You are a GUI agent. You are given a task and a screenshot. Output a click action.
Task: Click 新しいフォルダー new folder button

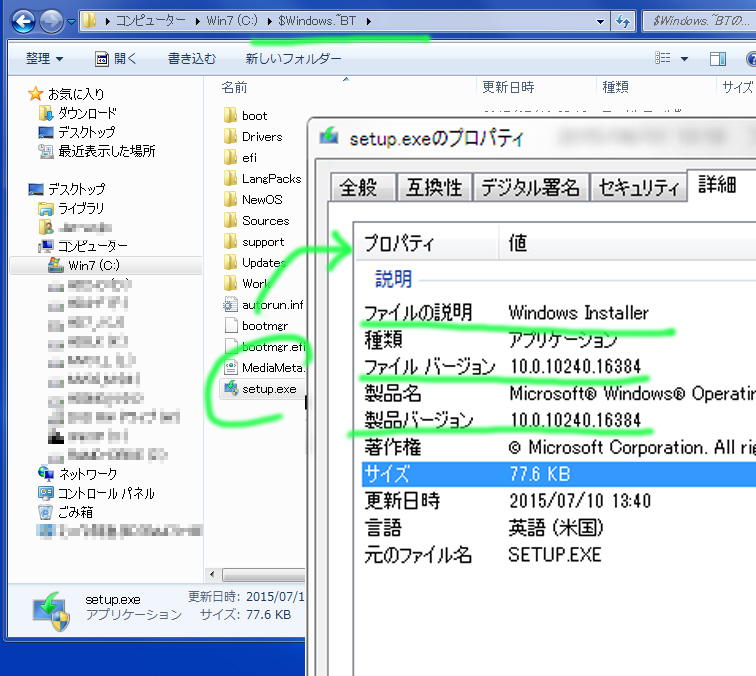(293, 59)
